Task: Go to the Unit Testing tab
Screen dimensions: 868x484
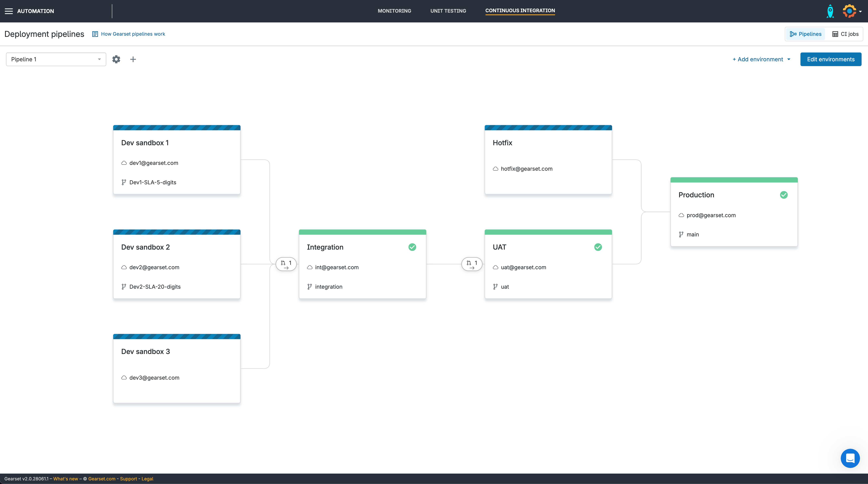Action: click(448, 11)
